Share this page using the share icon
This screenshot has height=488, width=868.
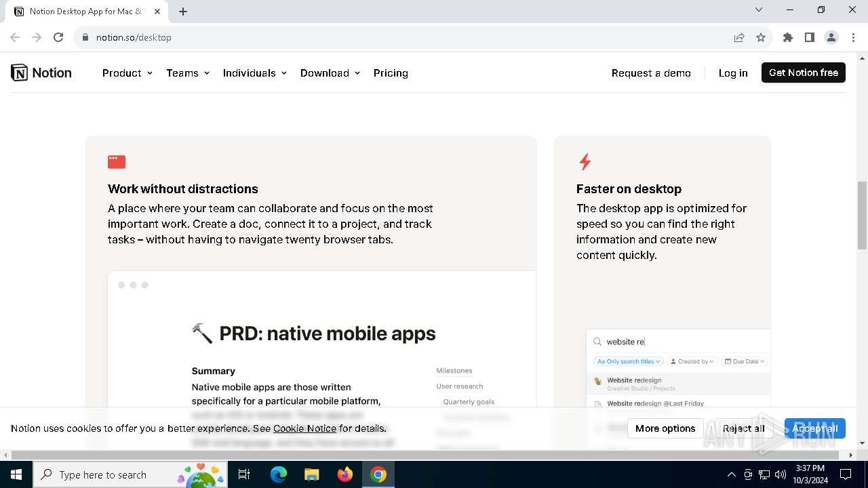click(x=739, y=37)
